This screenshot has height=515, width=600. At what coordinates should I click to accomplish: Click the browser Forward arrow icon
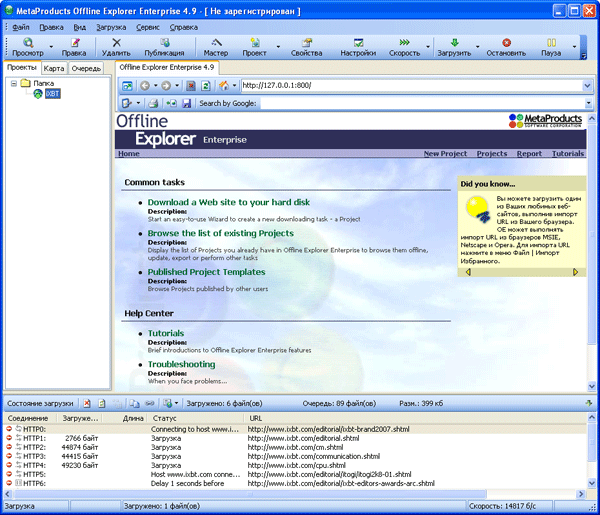coord(166,86)
